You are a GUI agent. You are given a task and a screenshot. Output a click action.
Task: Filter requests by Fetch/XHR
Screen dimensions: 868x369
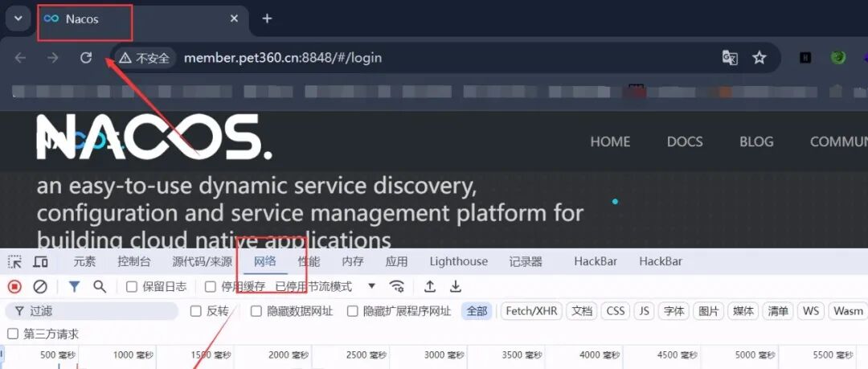(531, 311)
